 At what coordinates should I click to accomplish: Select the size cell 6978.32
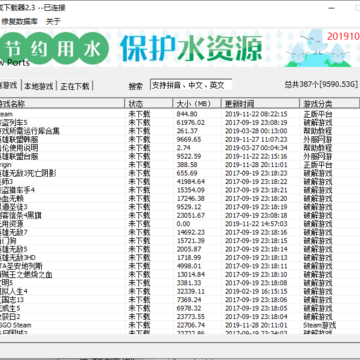pyautogui.click(x=189, y=308)
